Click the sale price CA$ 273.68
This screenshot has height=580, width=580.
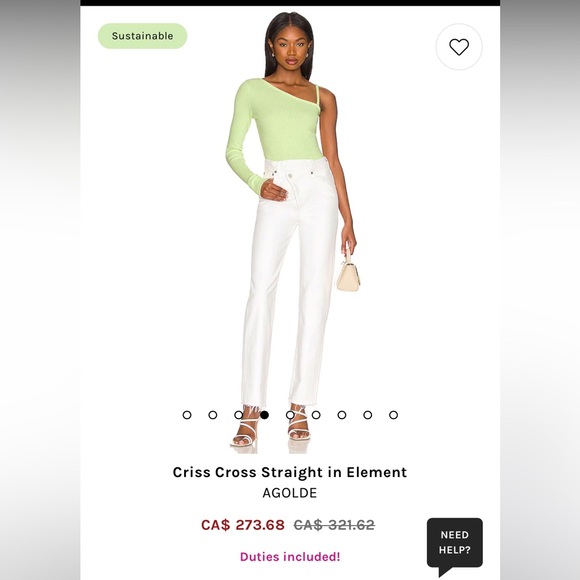pos(243,525)
